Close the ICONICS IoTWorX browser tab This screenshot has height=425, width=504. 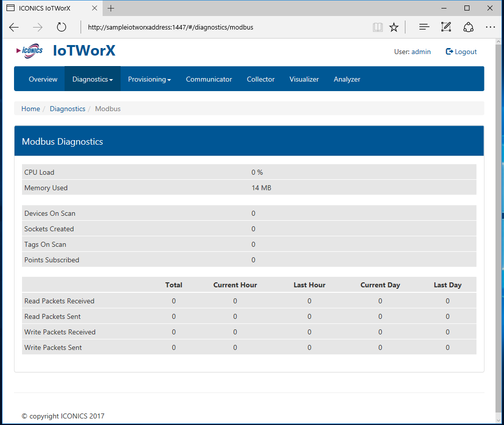coord(95,9)
